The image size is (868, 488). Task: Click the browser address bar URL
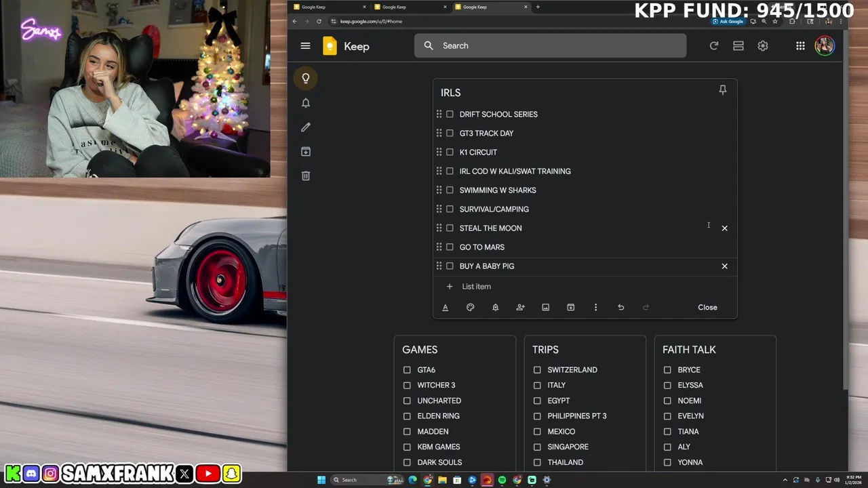click(x=371, y=21)
